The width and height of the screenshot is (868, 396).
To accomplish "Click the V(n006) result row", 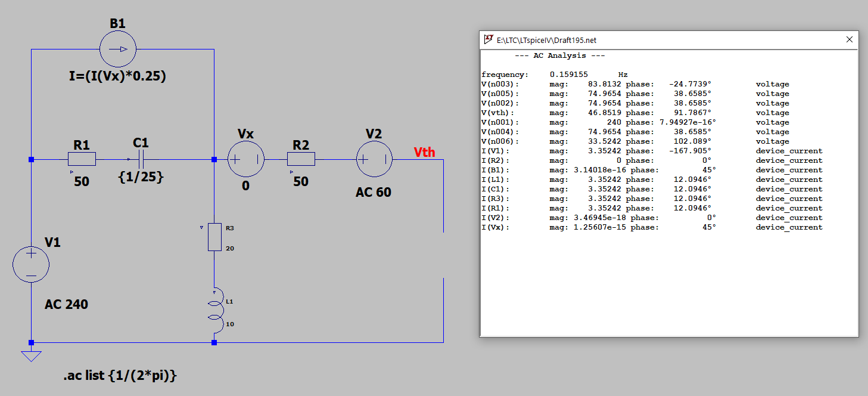I will [635, 141].
